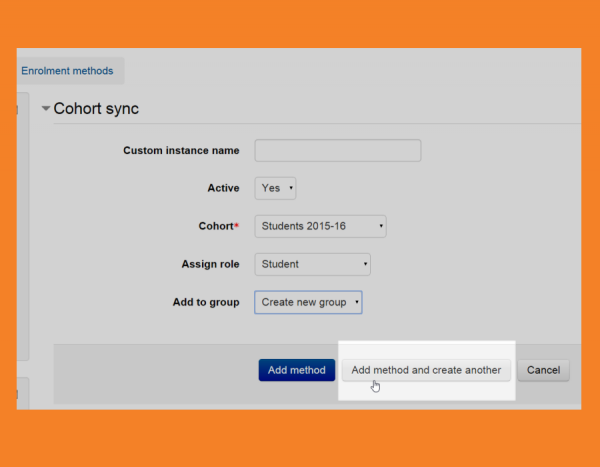
Task: Click the red required asterisk beside Cohort
Action: [237, 225]
